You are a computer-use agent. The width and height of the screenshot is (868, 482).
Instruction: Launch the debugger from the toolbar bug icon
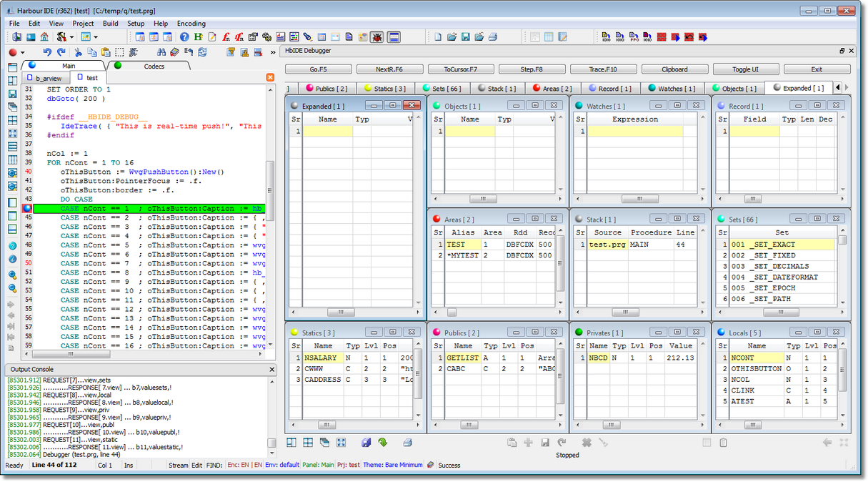tap(376, 37)
